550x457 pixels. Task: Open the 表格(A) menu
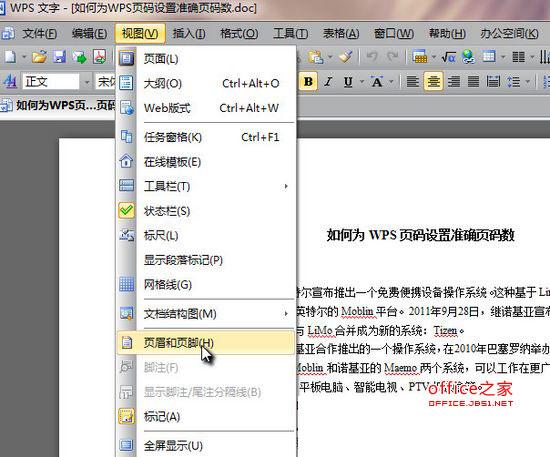pyautogui.click(x=341, y=34)
